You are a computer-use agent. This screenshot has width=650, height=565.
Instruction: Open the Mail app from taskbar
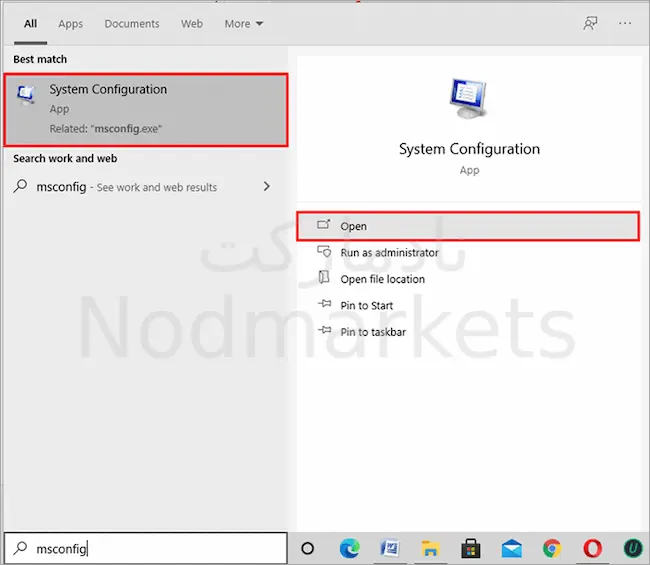(x=512, y=548)
